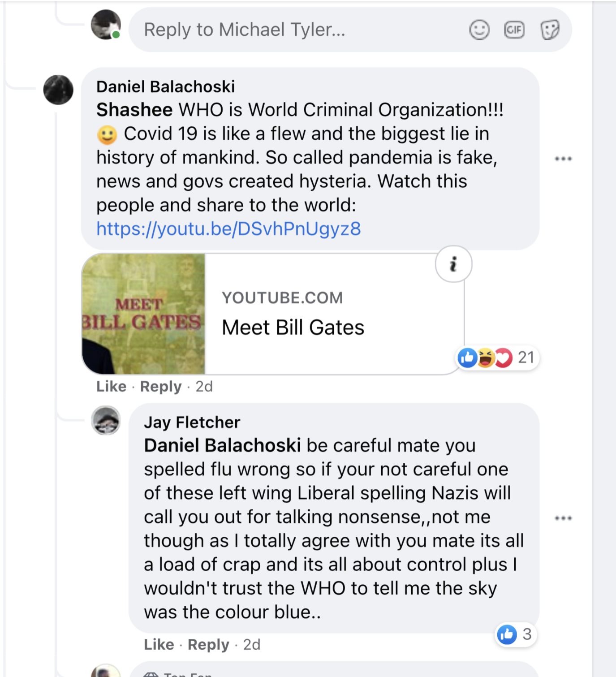Open options menu for Daniel Balachoski's comment

click(x=563, y=159)
